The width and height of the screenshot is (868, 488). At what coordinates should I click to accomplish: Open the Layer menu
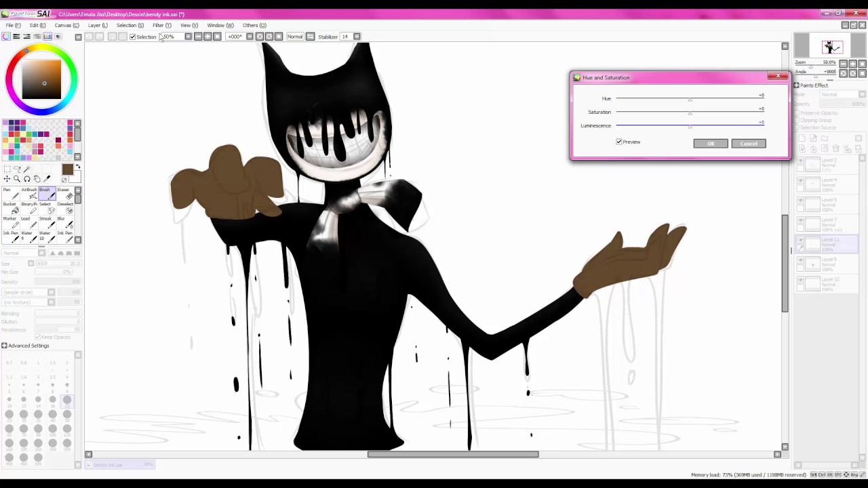[x=98, y=25]
